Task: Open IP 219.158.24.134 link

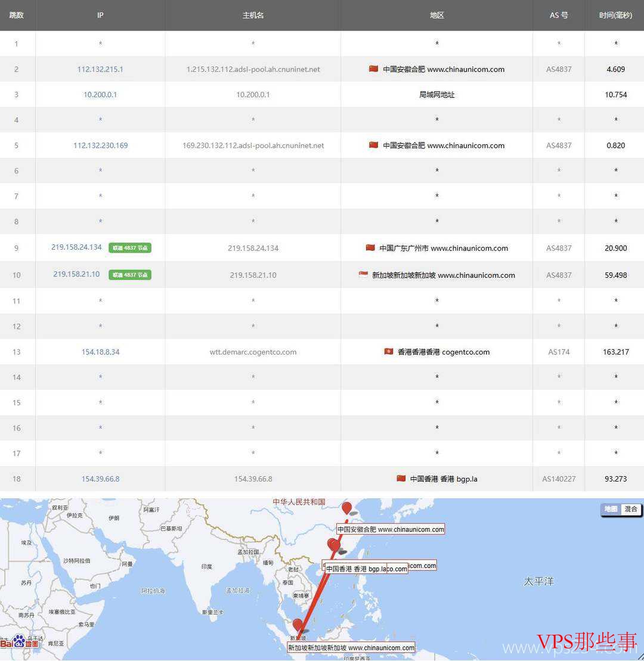Action: [x=76, y=247]
